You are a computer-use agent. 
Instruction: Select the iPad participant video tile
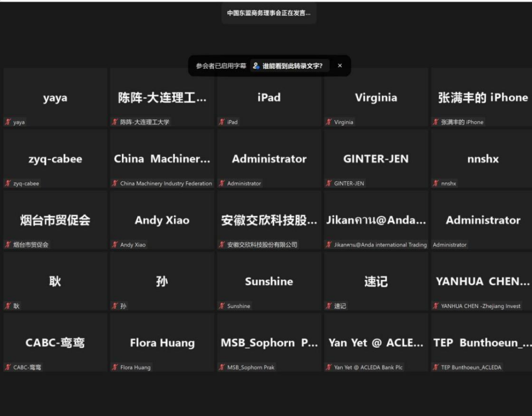pyautogui.click(x=269, y=97)
